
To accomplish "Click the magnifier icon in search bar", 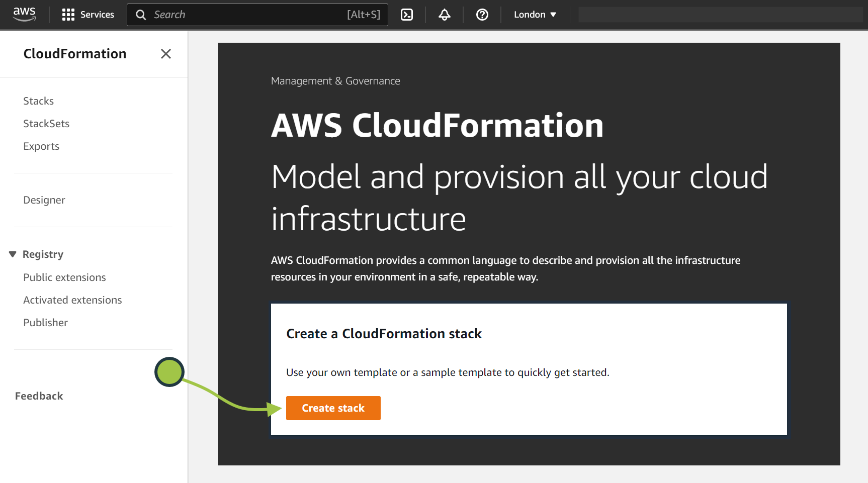I will coord(141,15).
